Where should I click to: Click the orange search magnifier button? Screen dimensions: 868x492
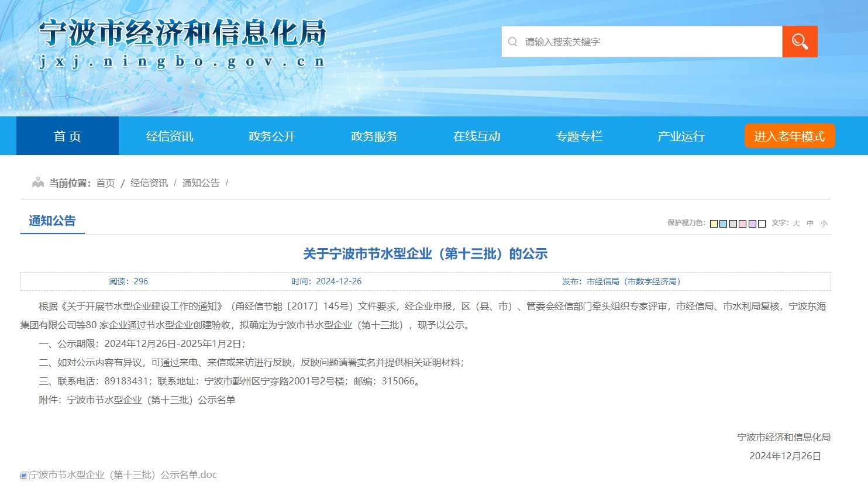(x=800, y=42)
